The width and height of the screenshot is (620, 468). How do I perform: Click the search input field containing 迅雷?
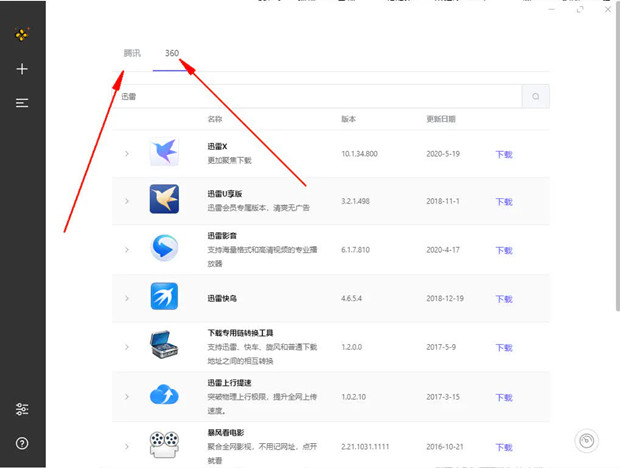(x=317, y=96)
